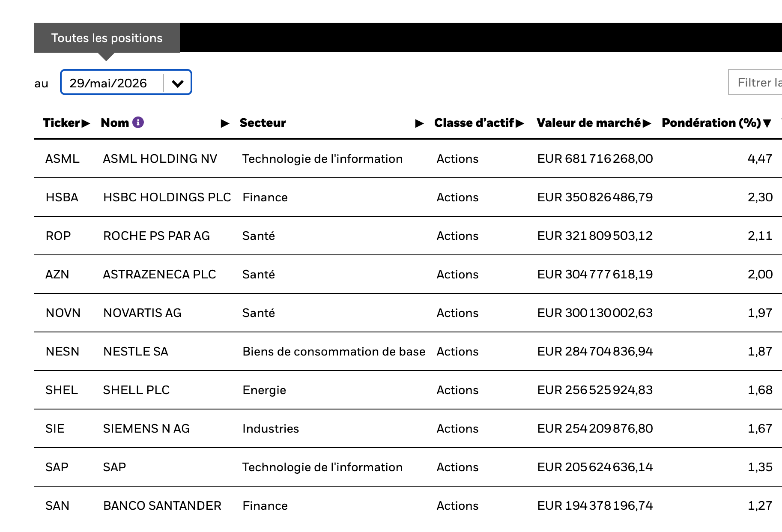
Task: Select BANCO SANTANDER name
Action: pos(162,506)
